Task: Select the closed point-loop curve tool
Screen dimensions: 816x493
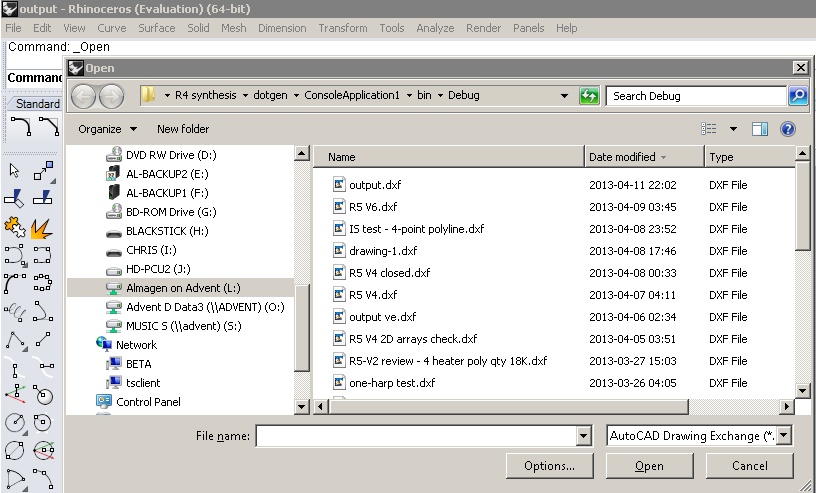Action: click(x=43, y=283)
